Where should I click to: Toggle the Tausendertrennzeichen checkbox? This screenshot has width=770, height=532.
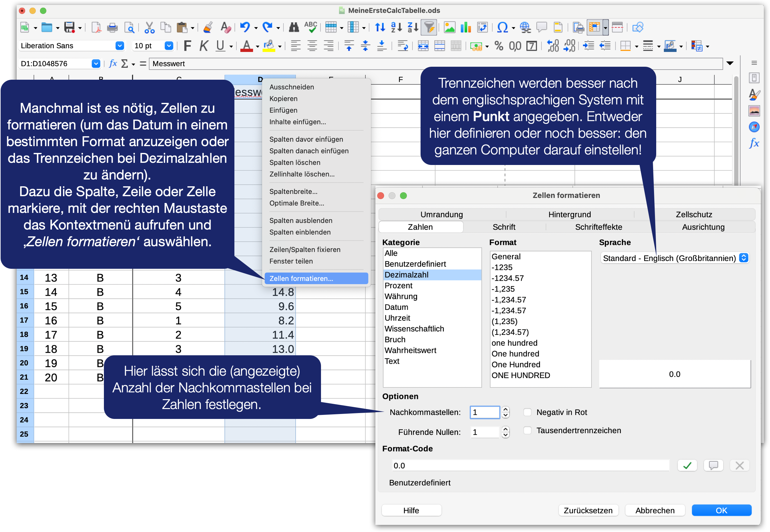coord(528,430)
